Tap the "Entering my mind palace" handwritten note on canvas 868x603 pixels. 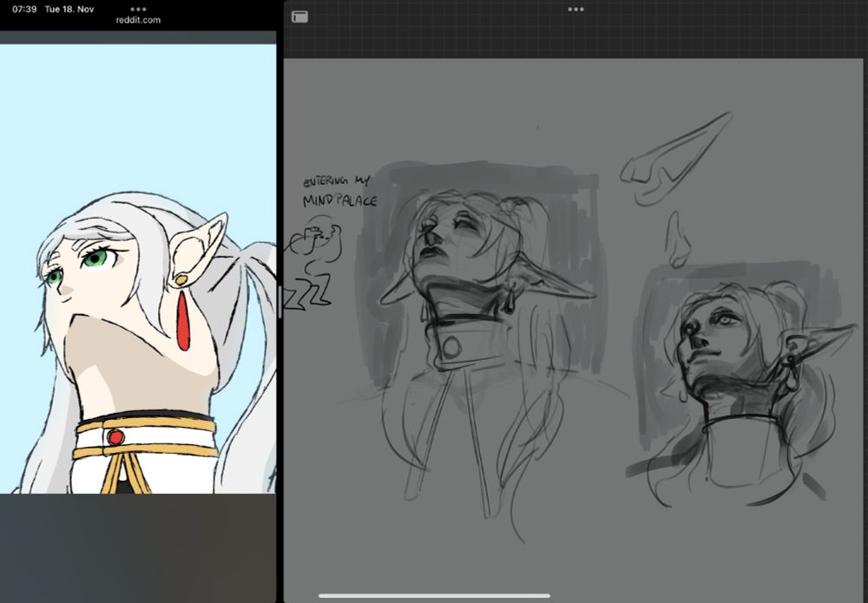tap(339, 192)
